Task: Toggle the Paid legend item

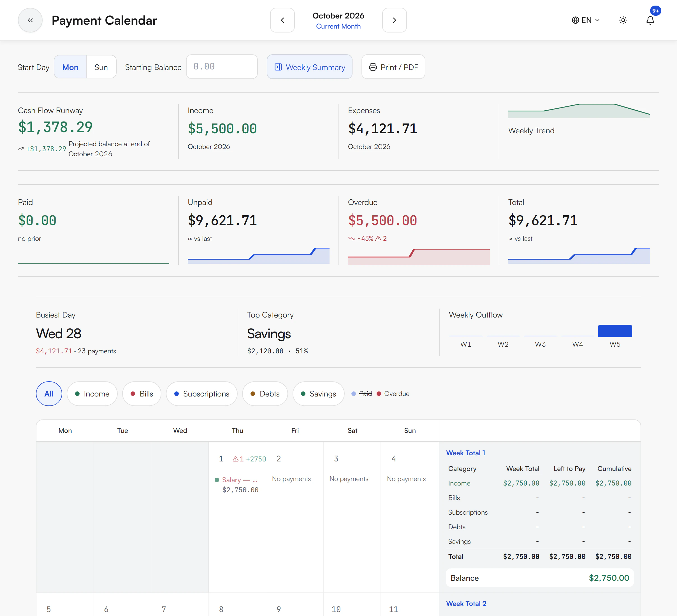Action: [362, 394]
